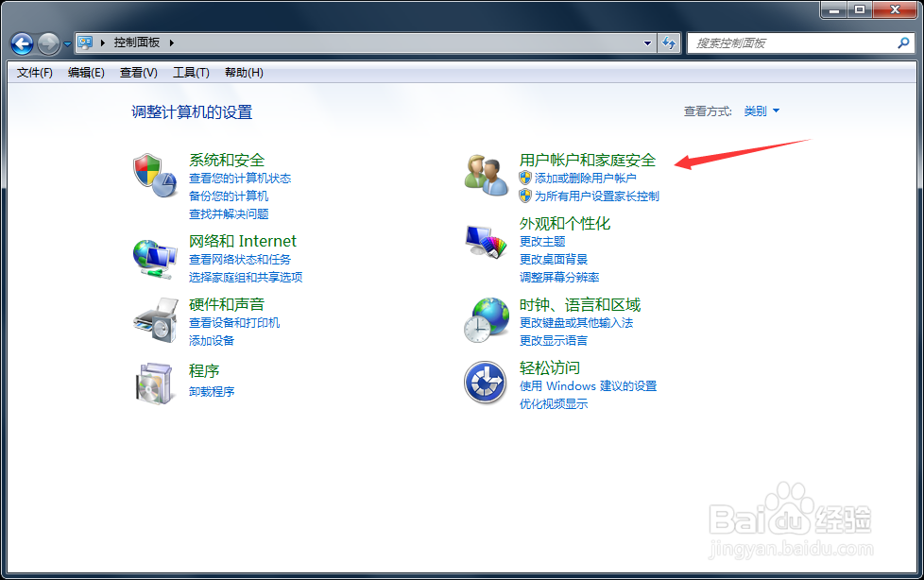Open 用户帐户和家庭安全 category icon
Image resolution: width=924 pixels, height=580 pixels.
[486, 176]
